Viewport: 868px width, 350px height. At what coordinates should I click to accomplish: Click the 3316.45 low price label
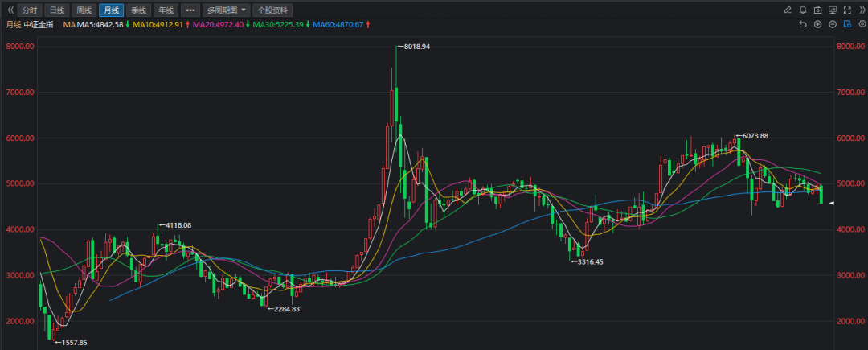(x=590, y=262)
